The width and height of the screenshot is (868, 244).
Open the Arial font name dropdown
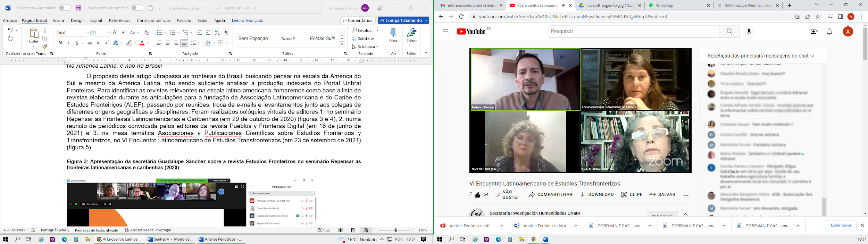(x=87, y=33)
